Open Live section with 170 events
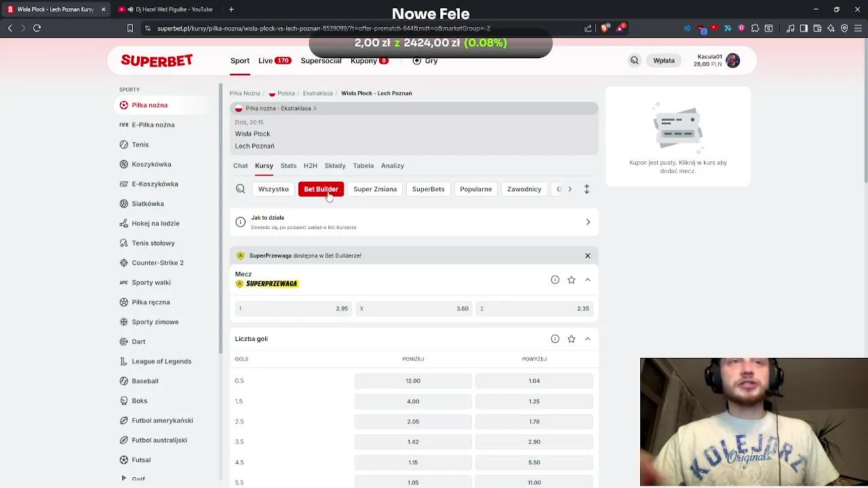The image size is (868, 488). tap(275, 61)
